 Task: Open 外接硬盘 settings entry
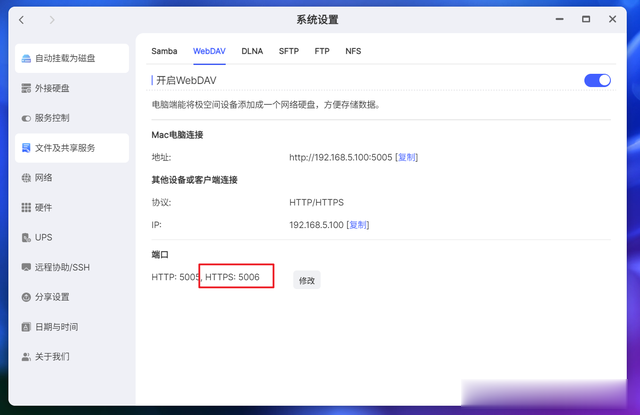tap(72, 88)
